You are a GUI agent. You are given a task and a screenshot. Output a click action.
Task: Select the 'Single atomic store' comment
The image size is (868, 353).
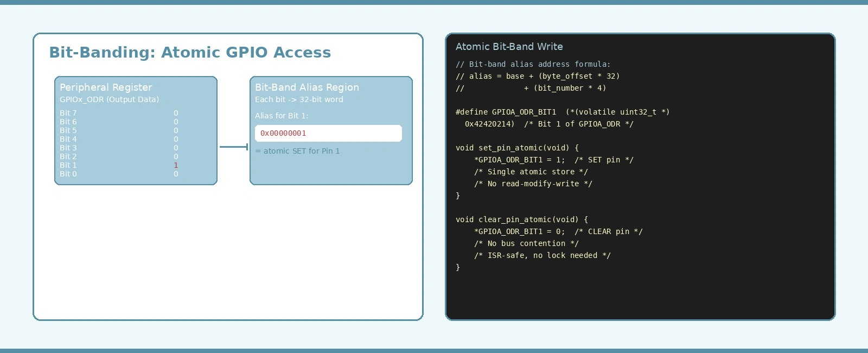[x=531, y=172]
